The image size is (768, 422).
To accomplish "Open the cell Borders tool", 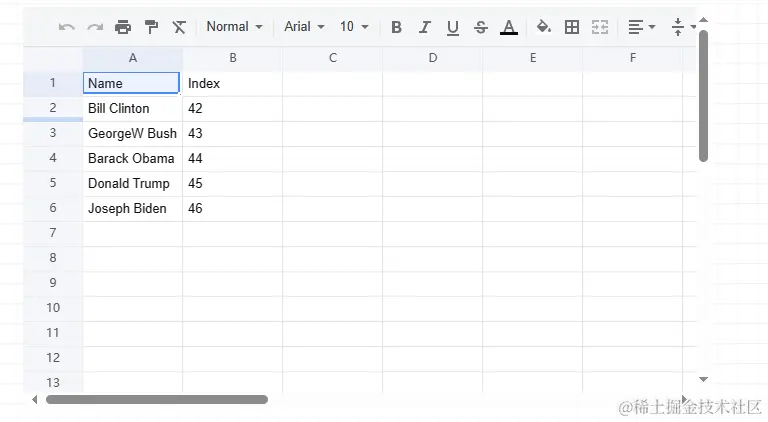I will click(x=572, y=27).
